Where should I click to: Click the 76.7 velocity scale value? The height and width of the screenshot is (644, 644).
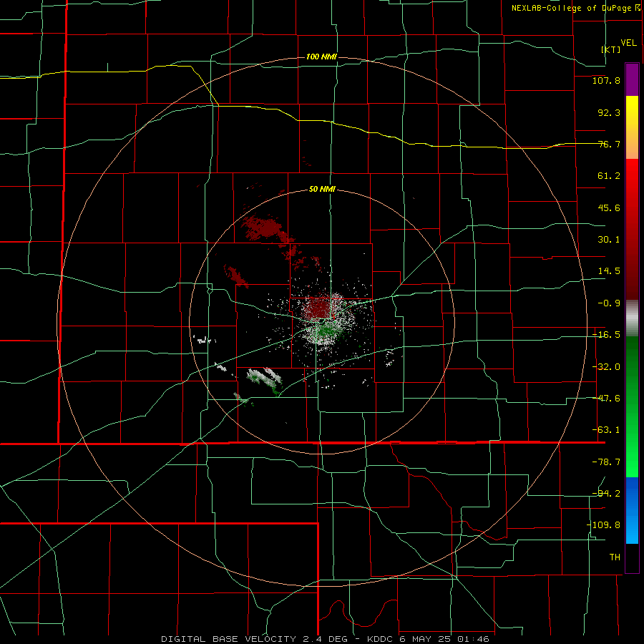click(609, 144)
